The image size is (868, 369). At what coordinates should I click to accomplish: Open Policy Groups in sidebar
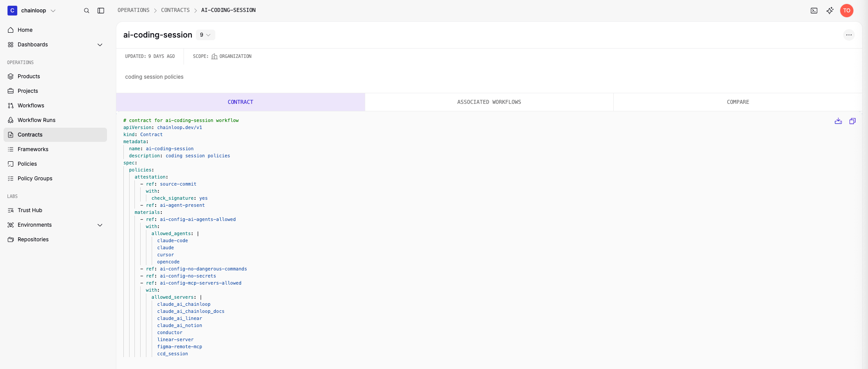(x=55, y=179)
